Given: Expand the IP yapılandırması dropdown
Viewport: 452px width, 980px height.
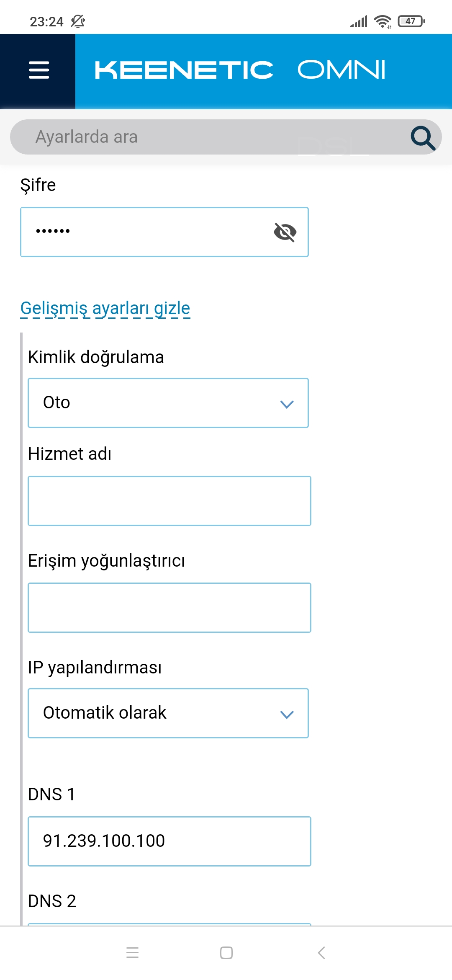Looking at the screenshot, I should [168, 713].
